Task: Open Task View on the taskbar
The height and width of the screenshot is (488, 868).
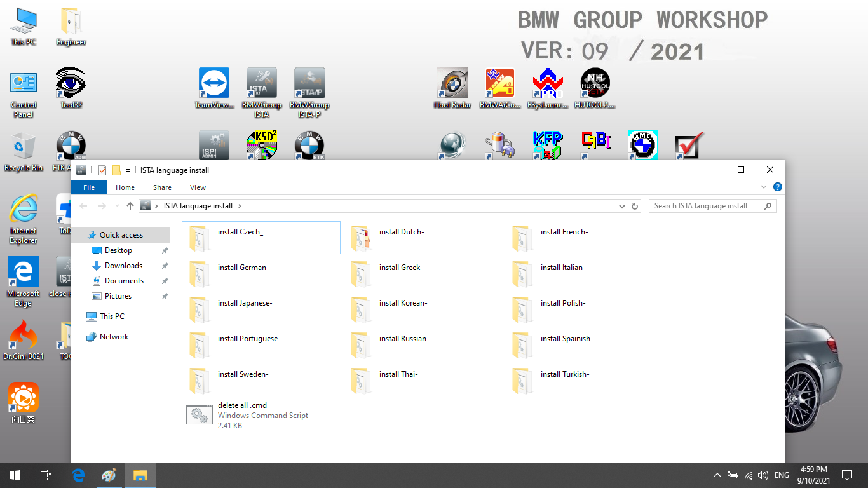Action: coord(46,475)
